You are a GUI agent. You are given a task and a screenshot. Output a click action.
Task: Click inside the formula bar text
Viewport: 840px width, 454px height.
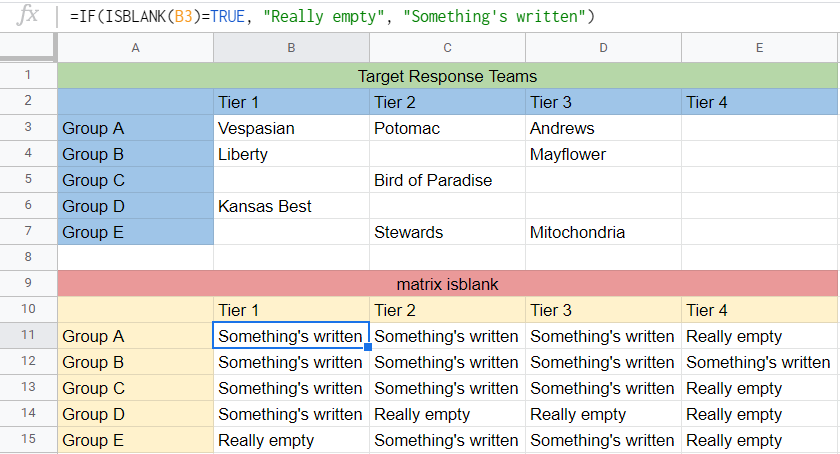[332, 17]
